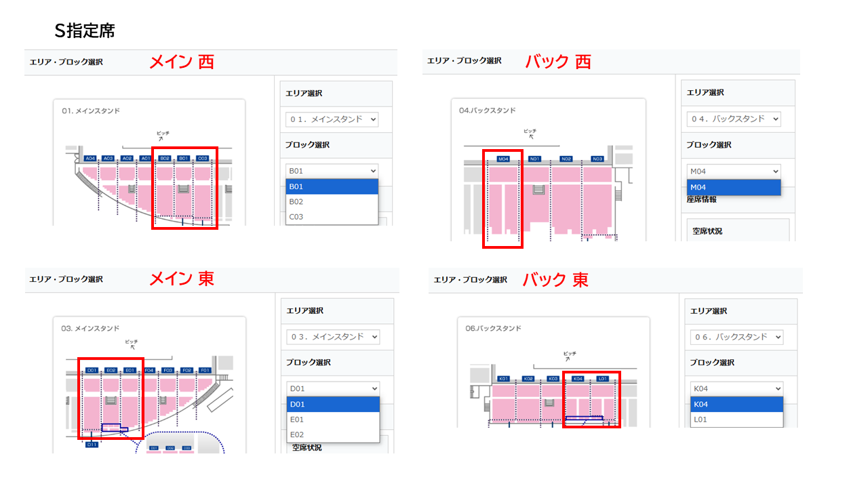
Task: Click the A04 block label on map
Action: point(90,159)
